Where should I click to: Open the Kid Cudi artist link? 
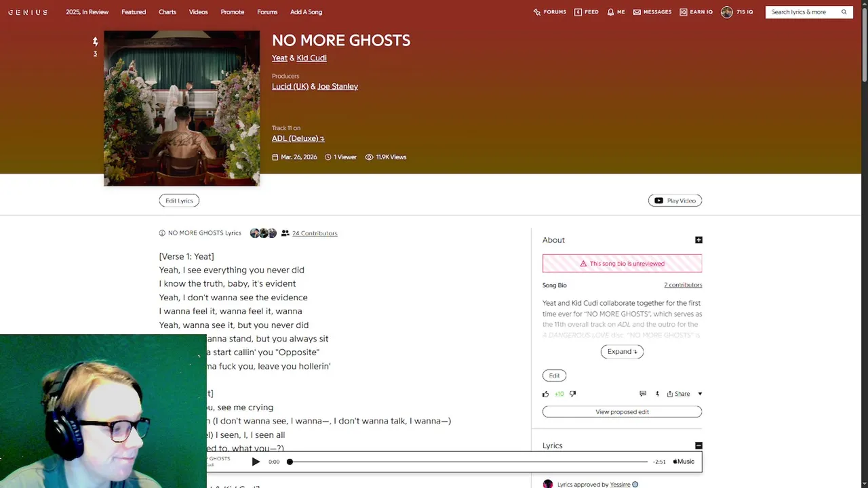click(311, 58)
